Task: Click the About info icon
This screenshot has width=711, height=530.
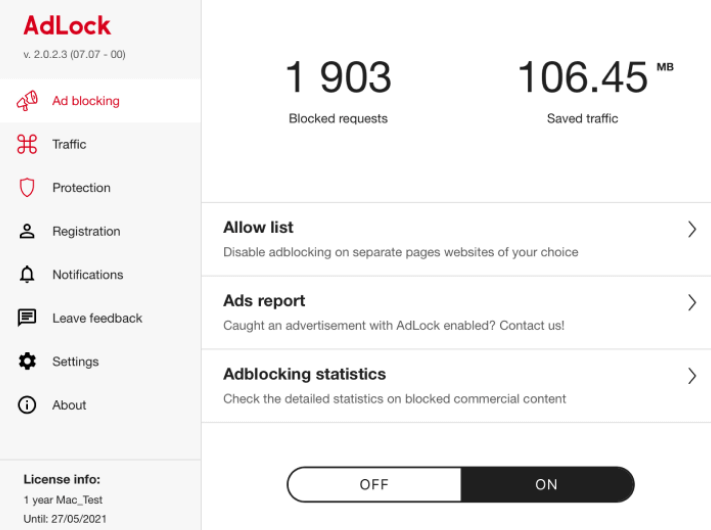Action: (x=27, y=405)
